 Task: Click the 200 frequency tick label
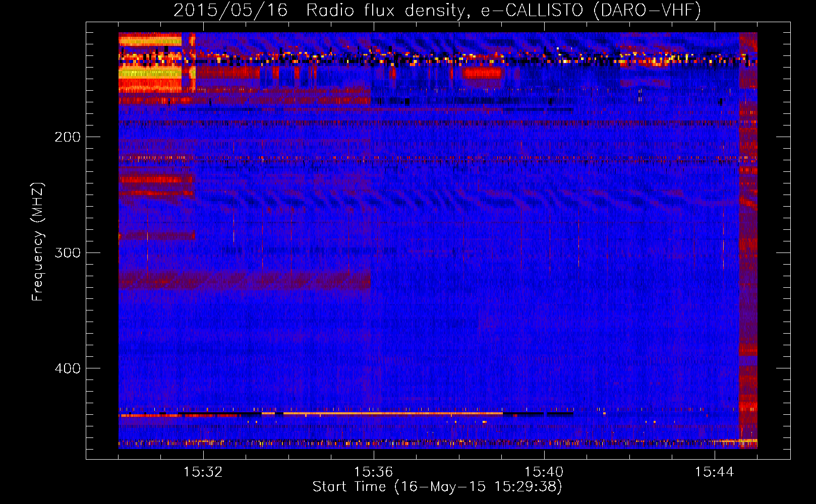[68, 137]
